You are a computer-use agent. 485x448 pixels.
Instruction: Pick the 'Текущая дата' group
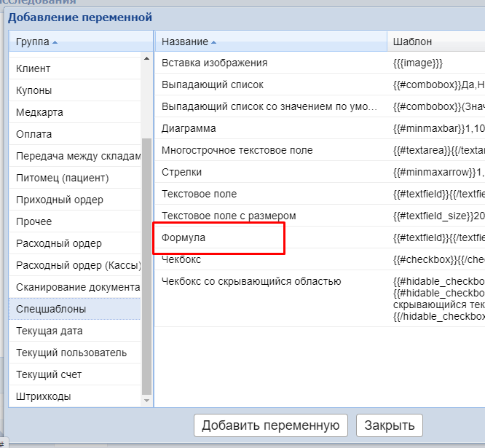(50, 331)
